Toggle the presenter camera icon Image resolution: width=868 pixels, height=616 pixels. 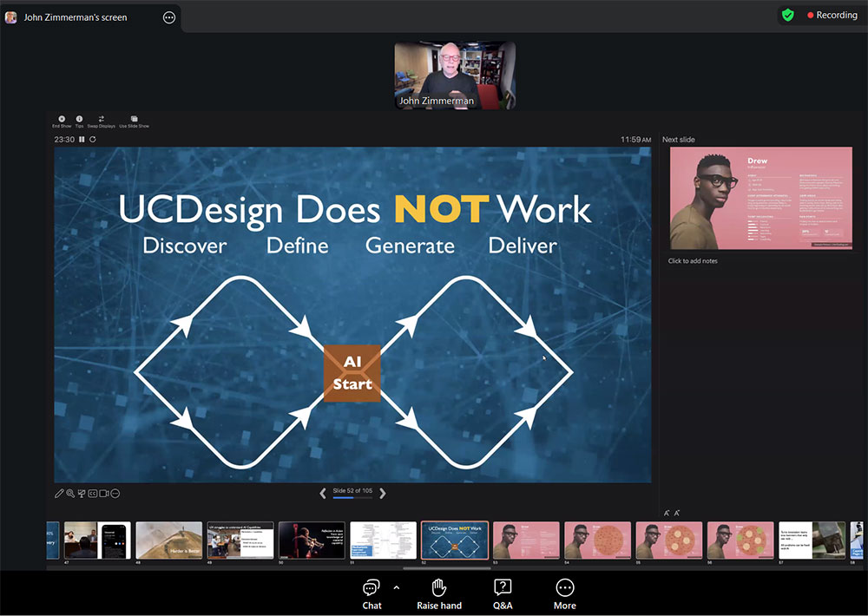pos(104,494)
